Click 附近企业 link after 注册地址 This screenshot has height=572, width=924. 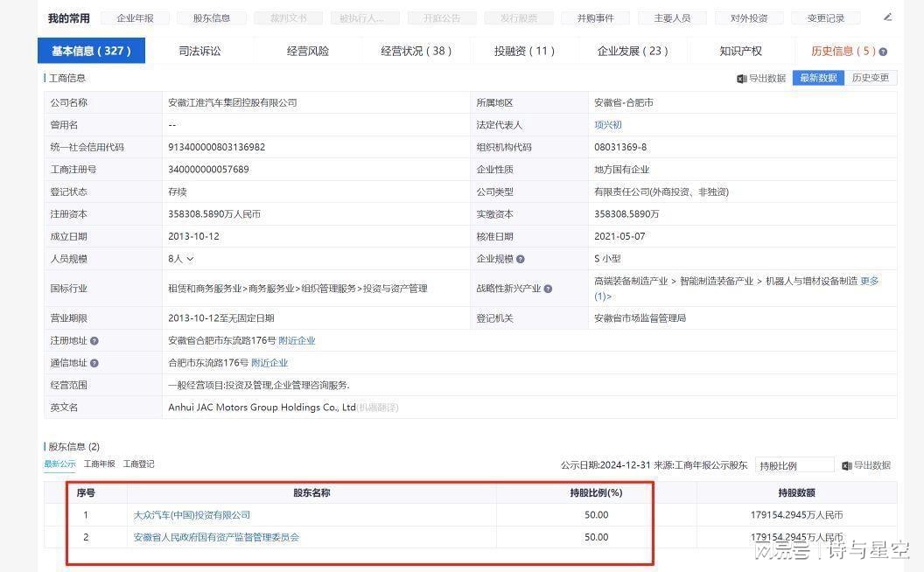(x=297, y=340)
